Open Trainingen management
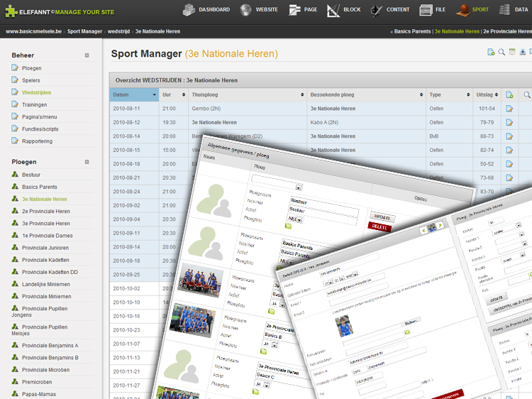The height and width of the screenshot is (399, 532). 34,105
